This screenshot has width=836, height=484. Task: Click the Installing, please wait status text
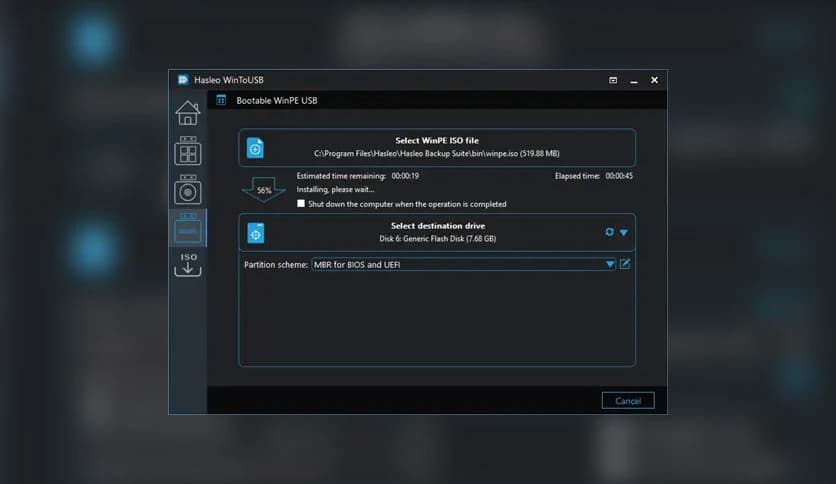(x=335, y=189)
